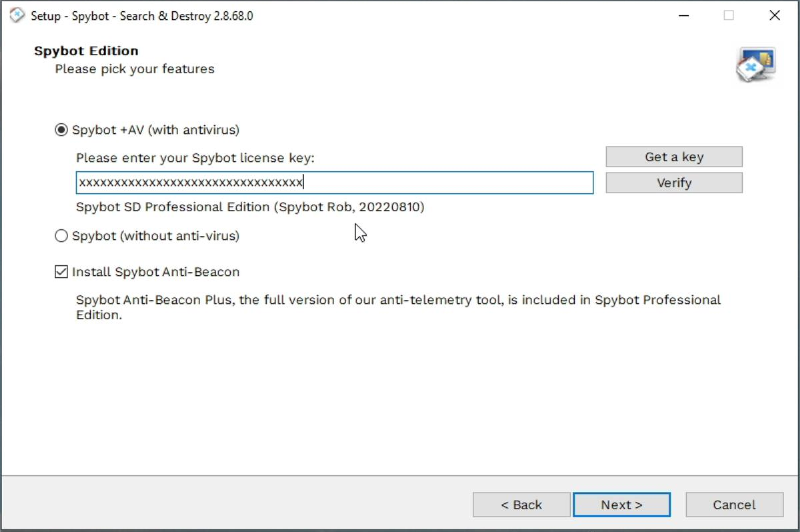Image resolution: width=800 pixels, height=532 pixels.
Task: Click the Please pick your features subtitle
Action: click(x=134, y=69)
